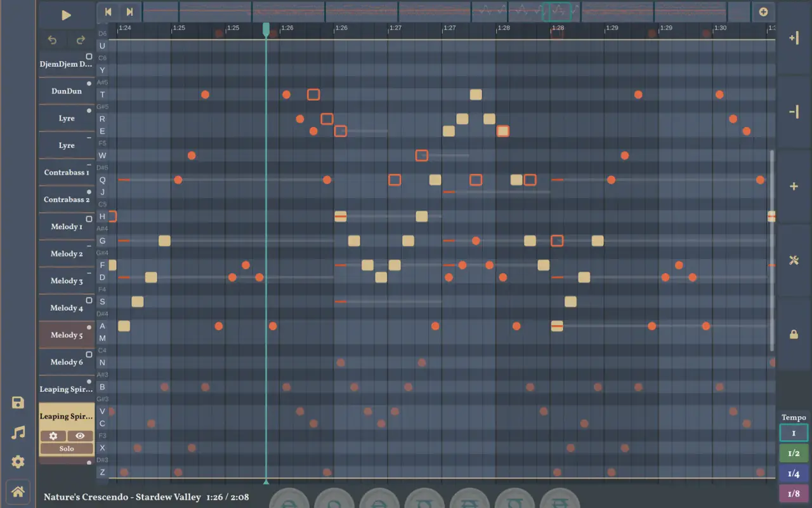Solo the selected Leaping Spirit layer
812x508 pixels.
[x=67, y=448]
